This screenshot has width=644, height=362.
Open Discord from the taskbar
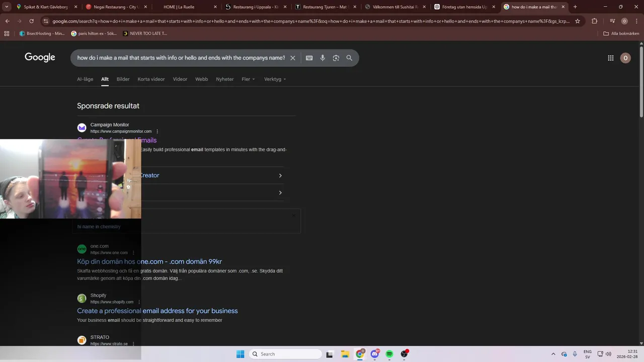pyautogui.click(x=375, y=354)
